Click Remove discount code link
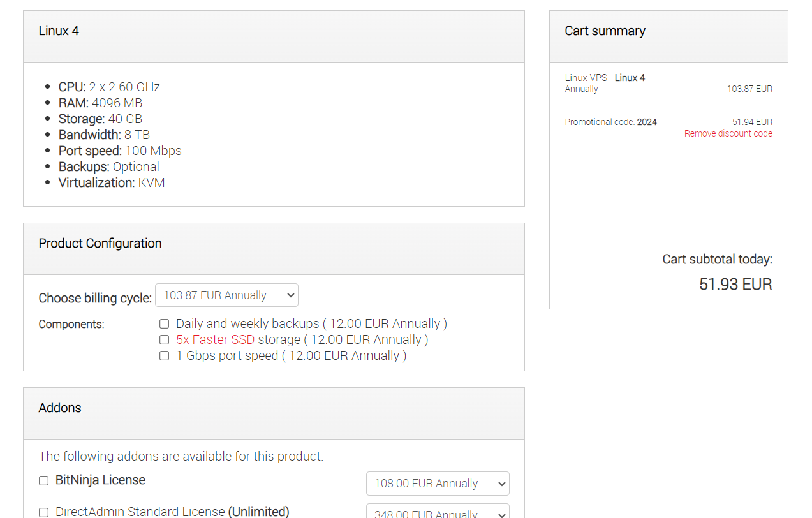This screenshot has width=812, height=518. (728, 133)
